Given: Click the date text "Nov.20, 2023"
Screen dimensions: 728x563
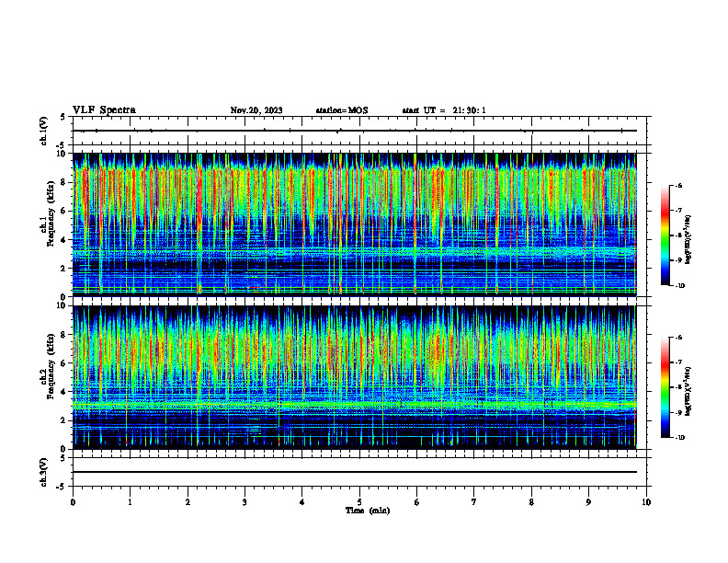Looking at the screenshot, I should pos(256,110).
